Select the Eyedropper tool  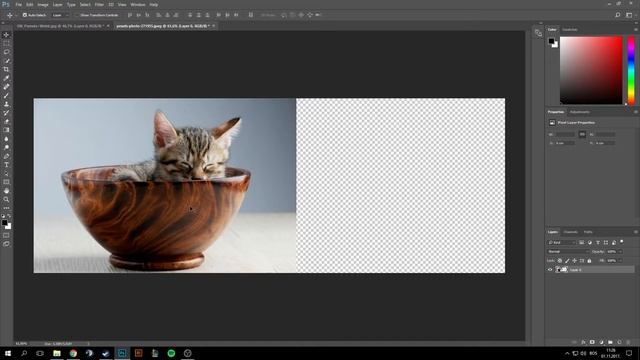click(x=6, y=78)
